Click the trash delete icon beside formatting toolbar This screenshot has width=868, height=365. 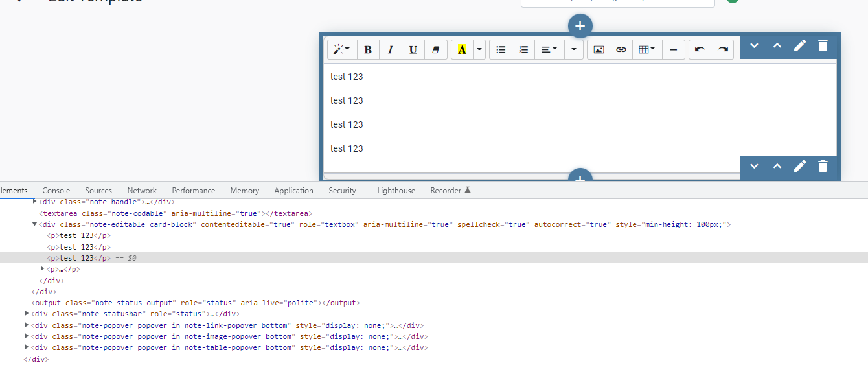(x=823, y=45)
